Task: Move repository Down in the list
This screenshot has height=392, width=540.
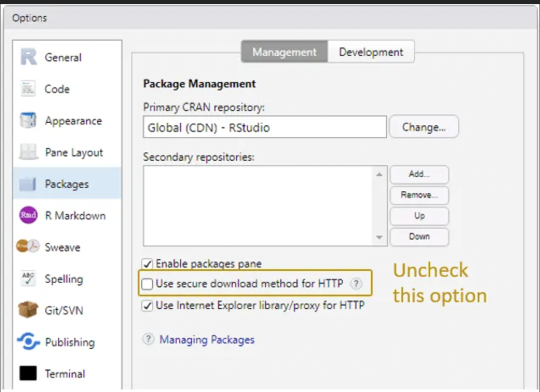Action: pos(419,237)
